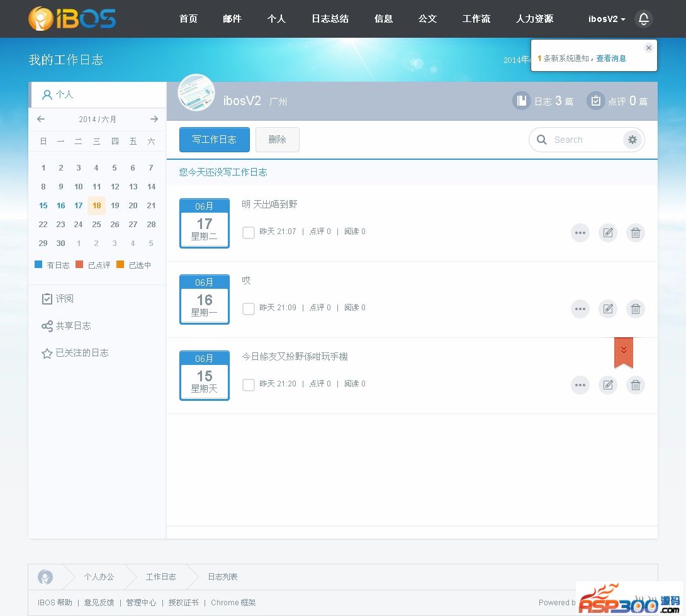Open the log titled 明 天出唔到野
Screen dimensions: 686x616
[269, 204]
